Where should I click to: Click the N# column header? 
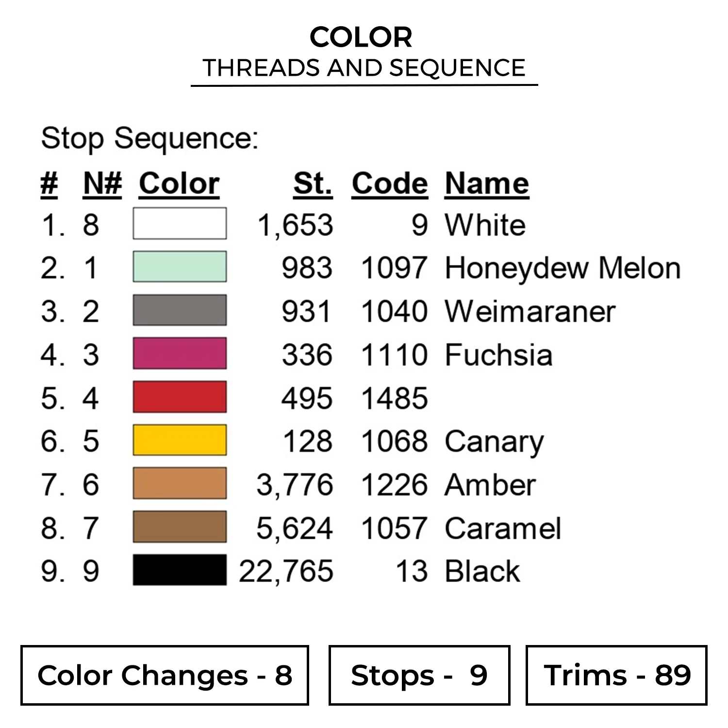coord(102,184)
